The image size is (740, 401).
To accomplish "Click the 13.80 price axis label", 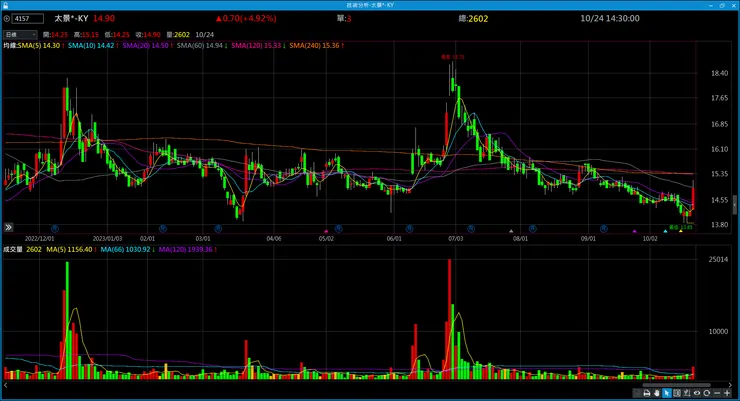I will click(x=720, y=225).
